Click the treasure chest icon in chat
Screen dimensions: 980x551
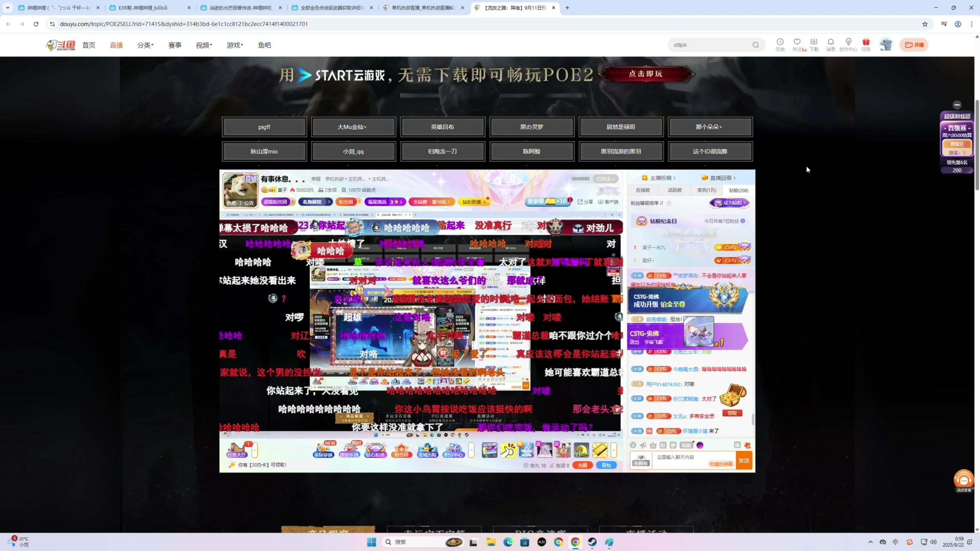733,396
